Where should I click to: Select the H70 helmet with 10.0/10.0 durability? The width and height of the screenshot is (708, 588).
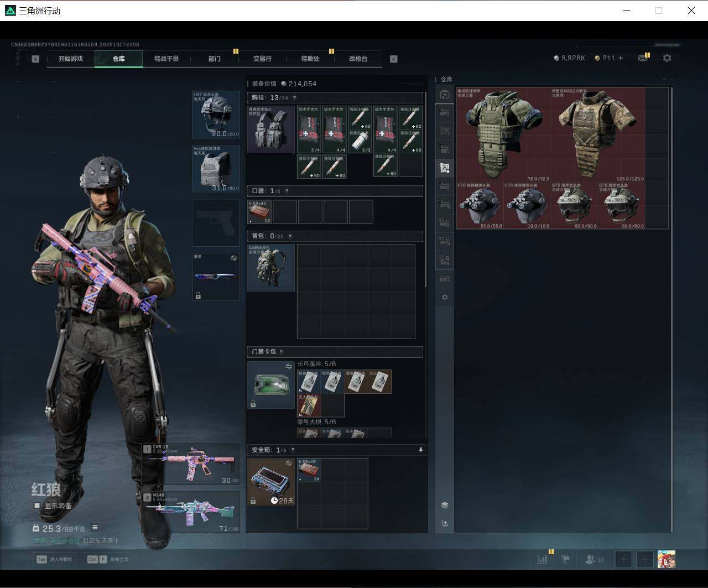tap(527, 205)
